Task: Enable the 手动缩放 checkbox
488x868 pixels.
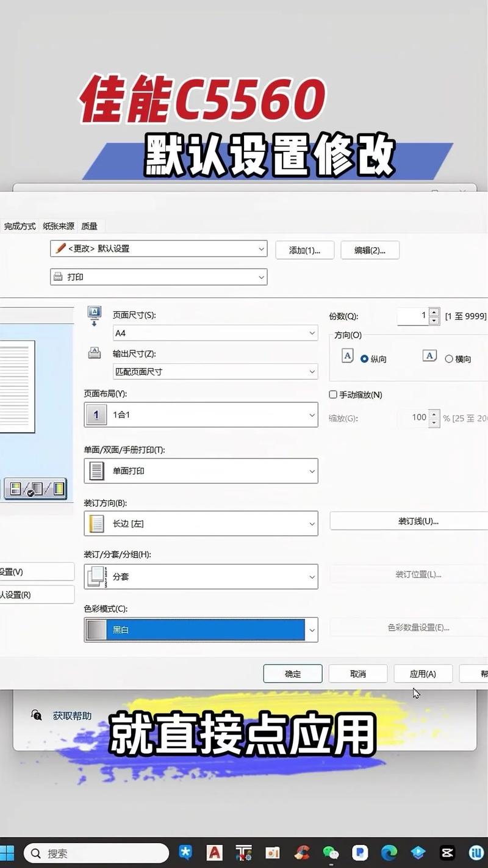Action: tap(333, 394)
